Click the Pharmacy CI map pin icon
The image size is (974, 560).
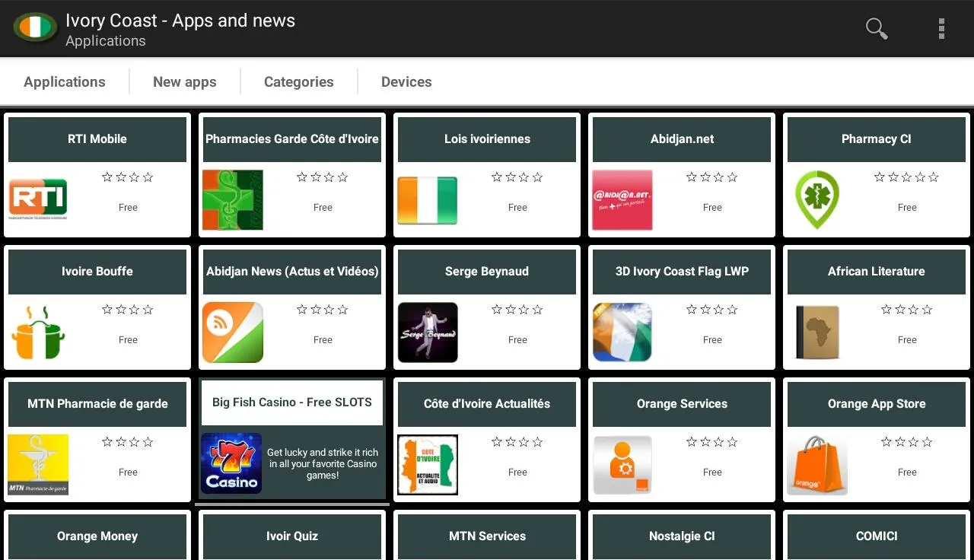[817, 200]
